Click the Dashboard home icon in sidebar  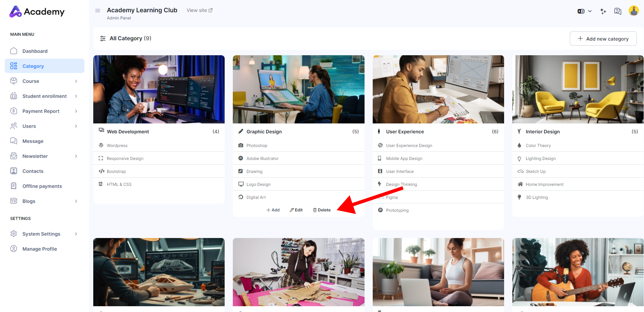click(x=13, y=51)
